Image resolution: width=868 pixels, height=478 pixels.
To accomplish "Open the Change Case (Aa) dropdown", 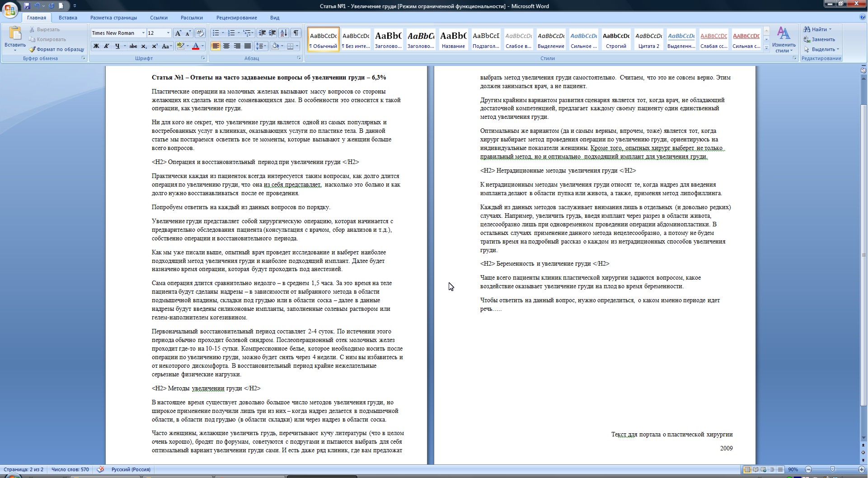I will tap(167, 46).
